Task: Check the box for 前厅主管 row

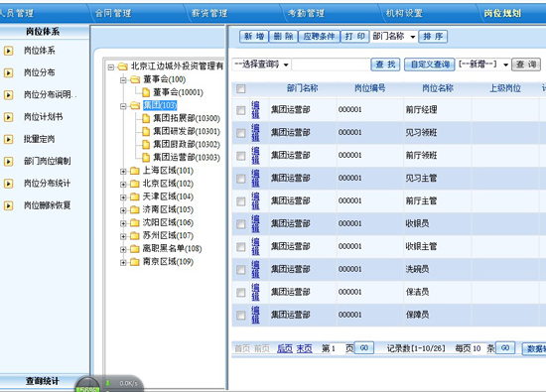Action: point(240,201)
